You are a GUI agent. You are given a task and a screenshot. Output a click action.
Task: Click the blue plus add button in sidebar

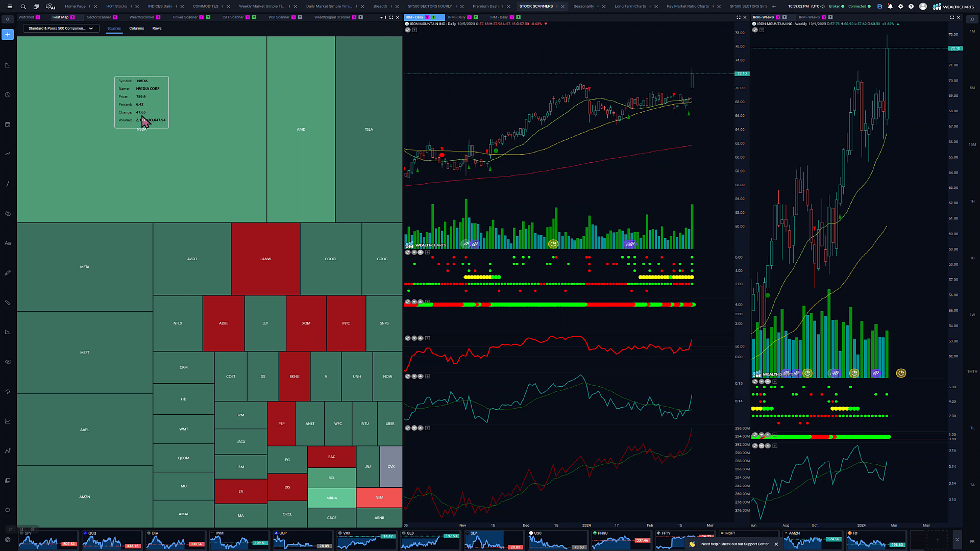click(8, 35)
